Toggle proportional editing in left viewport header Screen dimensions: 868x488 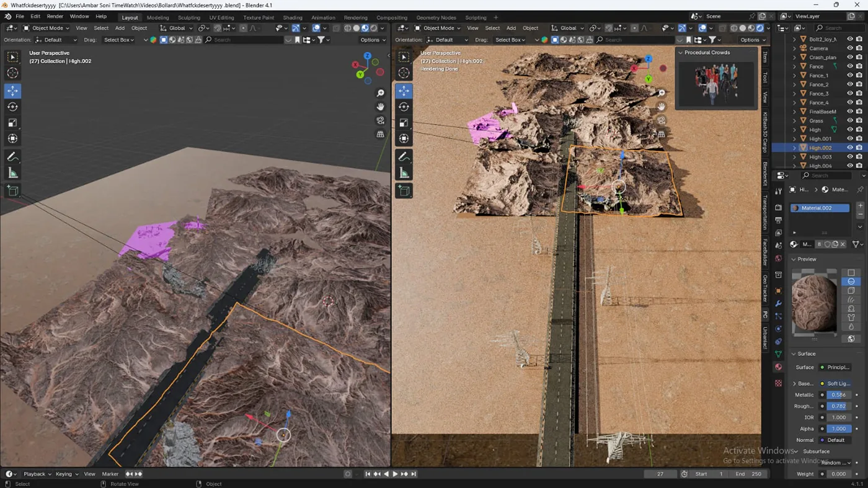[x=244, y=28]
